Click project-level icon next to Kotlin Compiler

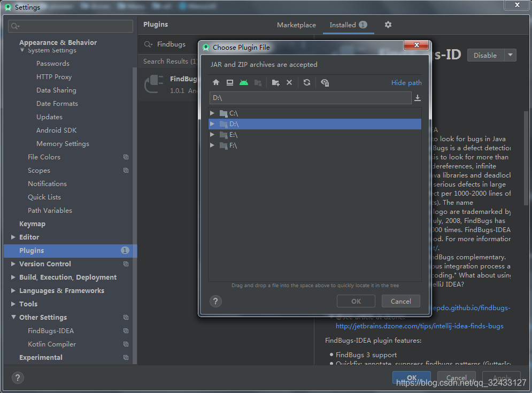(126, 344)
